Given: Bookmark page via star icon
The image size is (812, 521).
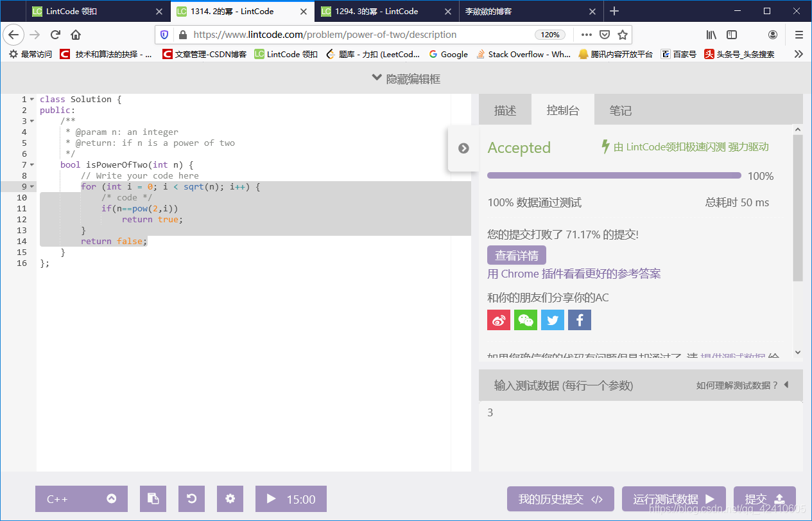Looking at the screenshot, I should [623, 35].
